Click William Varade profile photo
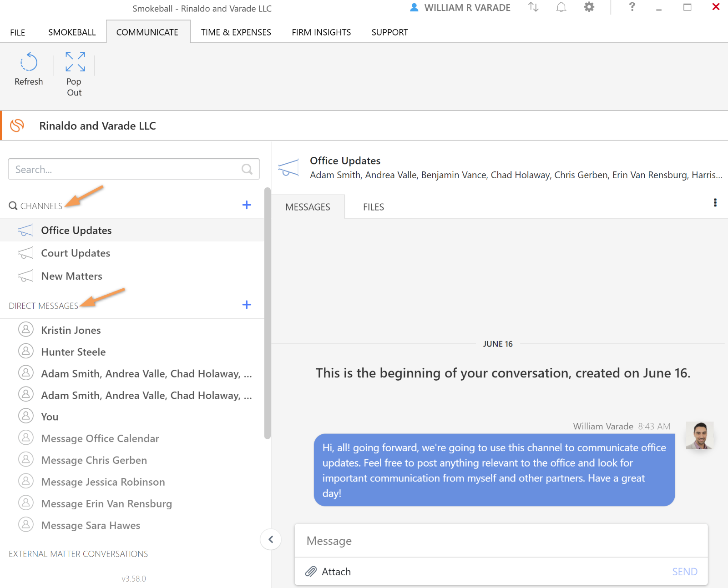The image size is (728, 588). [x=700, y=436]
